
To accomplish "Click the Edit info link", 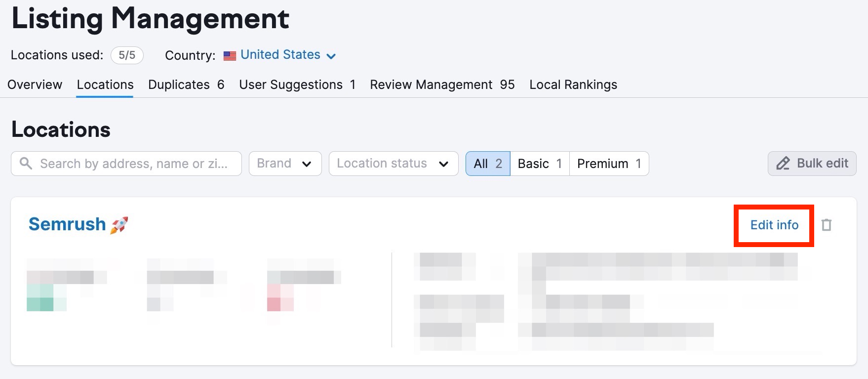I will point(774,225).
